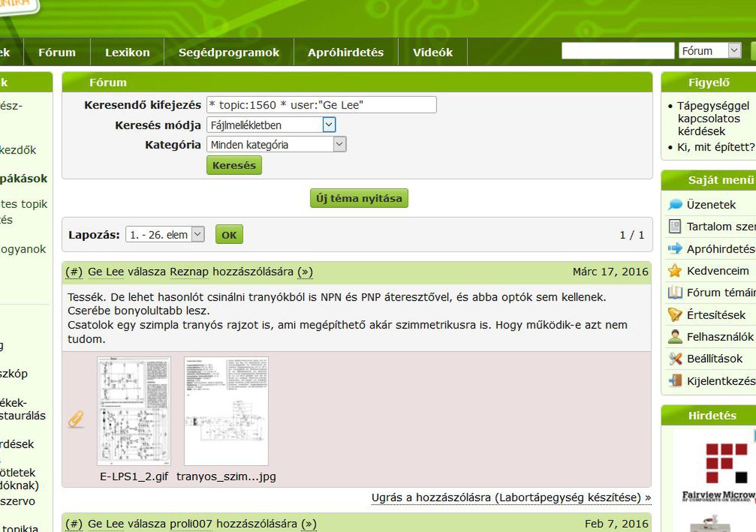The image size is (756, 532).
Task: Open Felhasználók in Saját menü
Action: (x=721, y=337)
